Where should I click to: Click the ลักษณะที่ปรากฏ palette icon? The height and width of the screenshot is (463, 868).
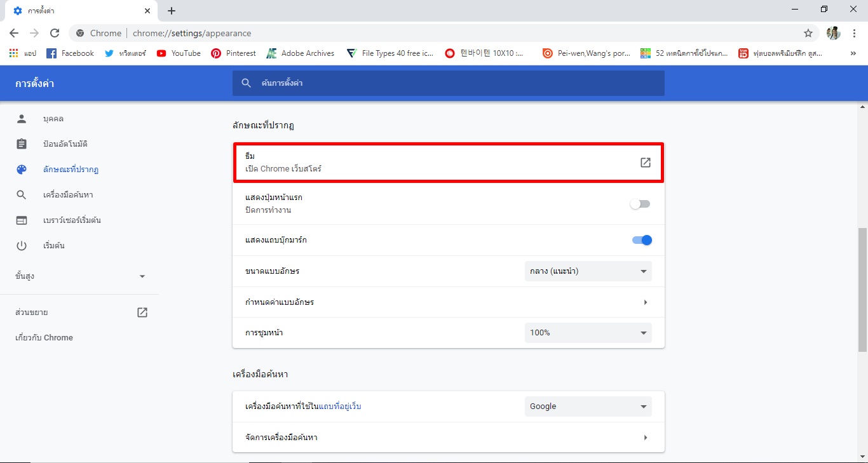pos(22,169)
